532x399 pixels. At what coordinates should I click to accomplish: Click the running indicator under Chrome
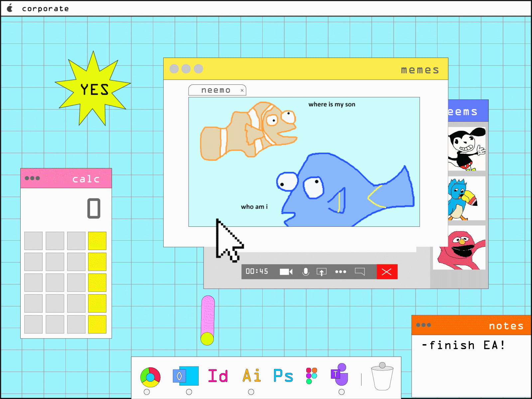coord(147,392)
